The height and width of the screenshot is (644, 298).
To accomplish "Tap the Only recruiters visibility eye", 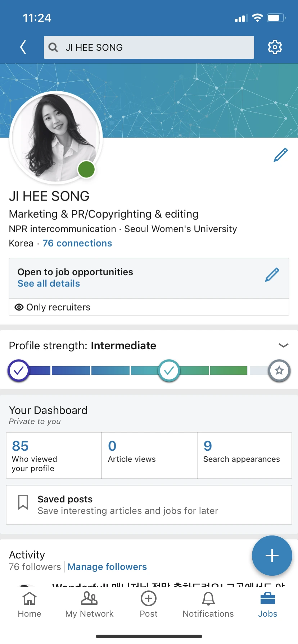I will pos(19,307).
